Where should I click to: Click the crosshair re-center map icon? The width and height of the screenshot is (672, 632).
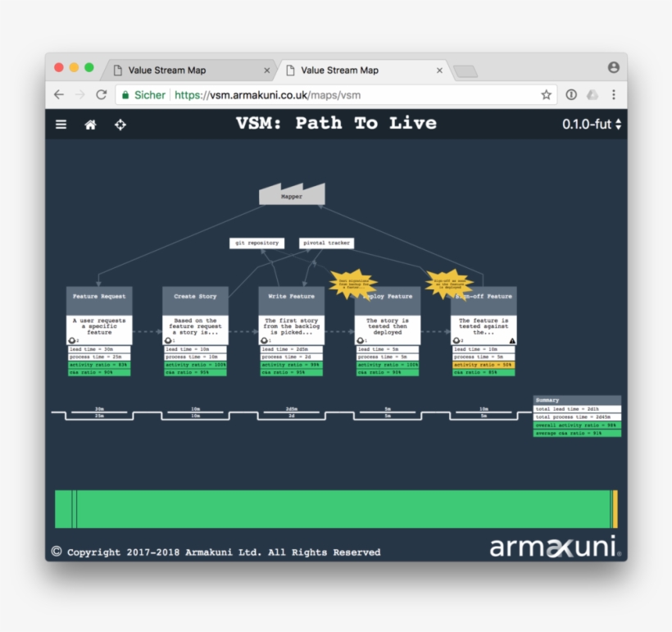[120, 125]
